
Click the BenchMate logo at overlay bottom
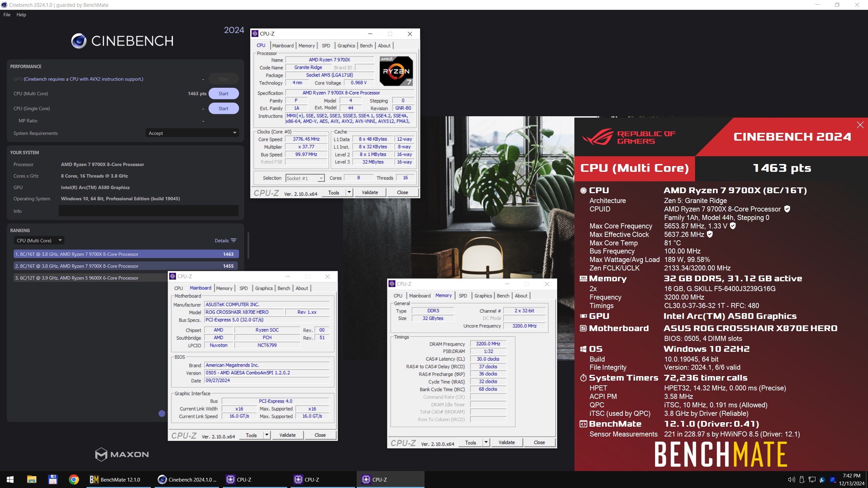tap(721, 454)
